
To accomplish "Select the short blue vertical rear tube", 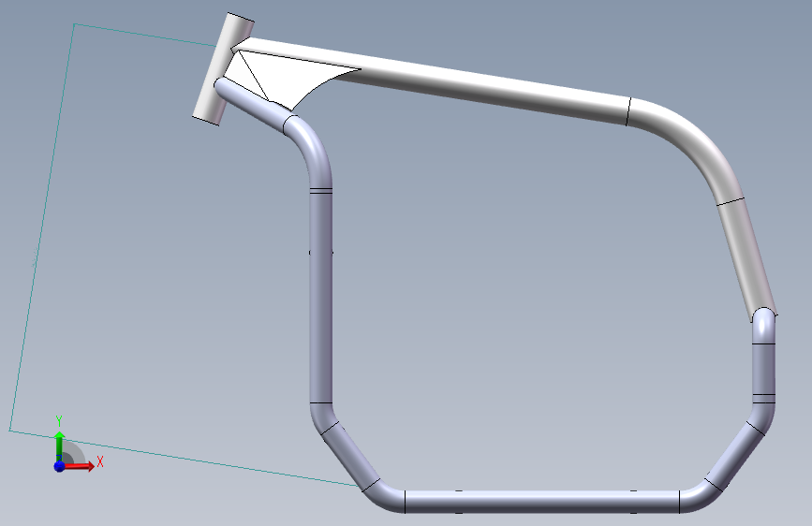I will tap(763, 369).
